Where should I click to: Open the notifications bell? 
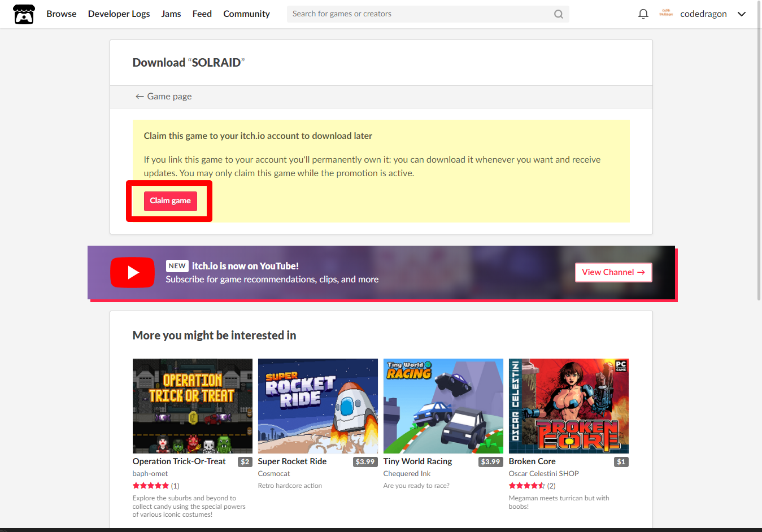643,14
